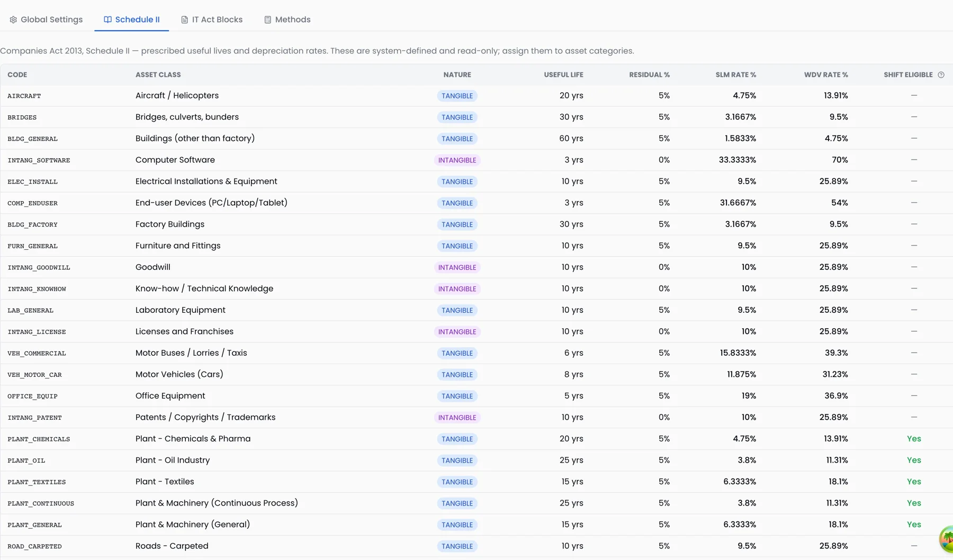Screen dimensions: 953x560
Task: Click the Methods calculator icon
Action: click(x=267, y=20)
